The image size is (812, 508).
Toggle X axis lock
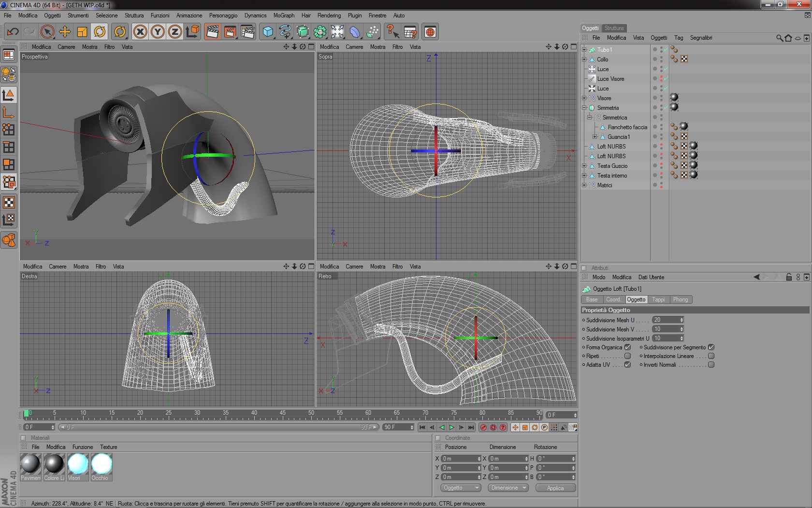(140, 32)
